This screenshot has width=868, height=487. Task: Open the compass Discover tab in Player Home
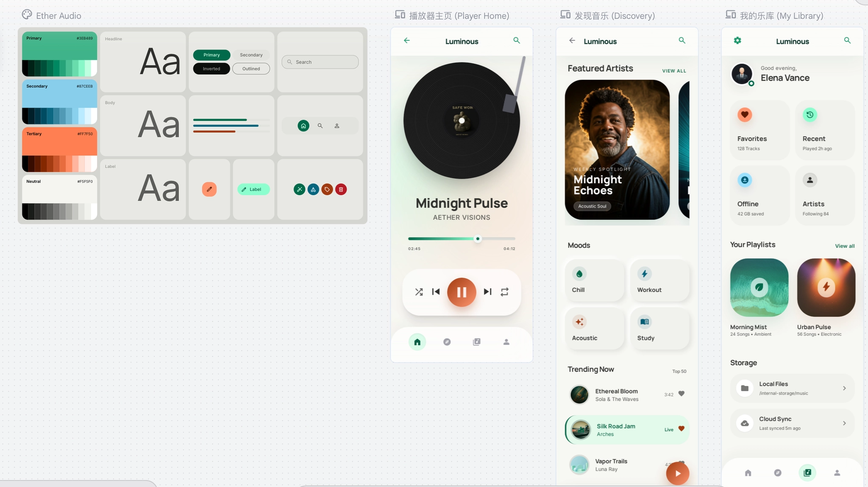[x=447, y=342]
